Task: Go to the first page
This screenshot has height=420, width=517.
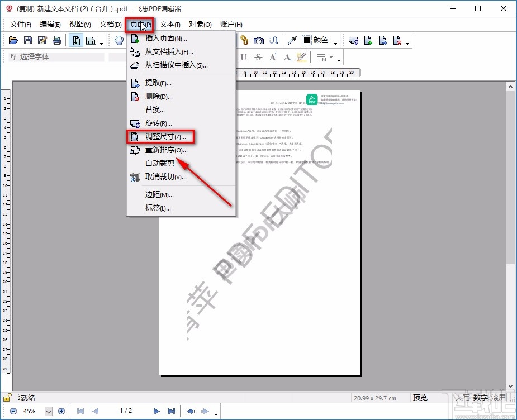Action: point(80,411)
